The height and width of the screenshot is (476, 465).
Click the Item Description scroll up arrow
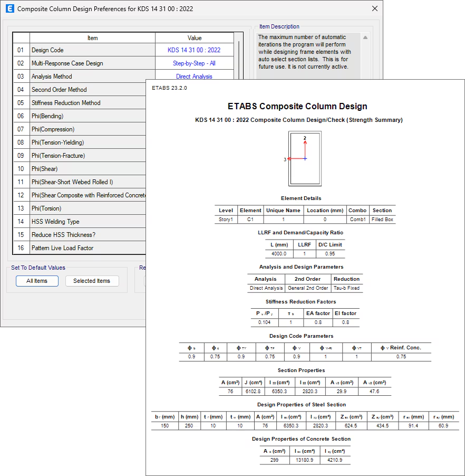(x=365, y=37)
